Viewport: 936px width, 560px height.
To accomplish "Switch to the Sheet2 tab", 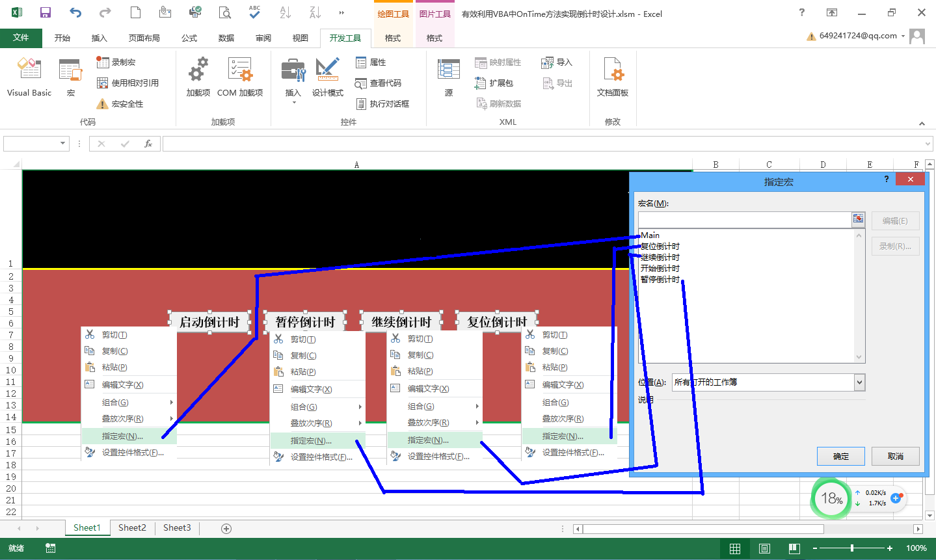I will (132, 527).
